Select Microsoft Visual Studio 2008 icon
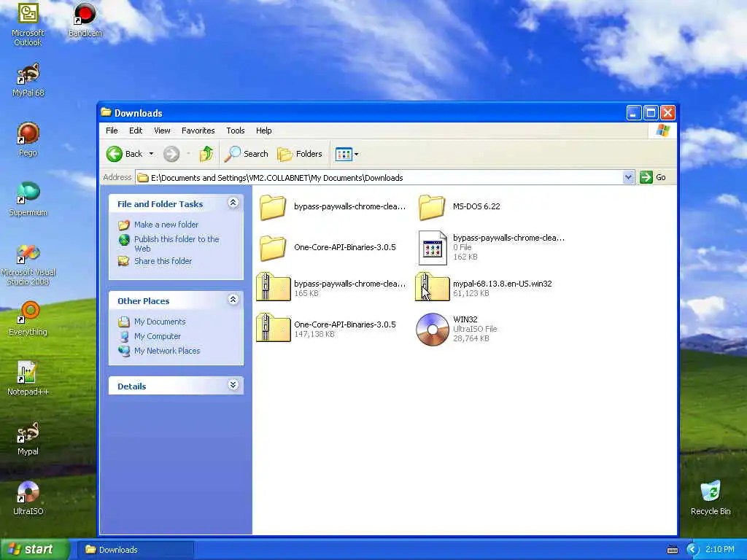This screenshot has height=560, width=747. click(28, 264)
